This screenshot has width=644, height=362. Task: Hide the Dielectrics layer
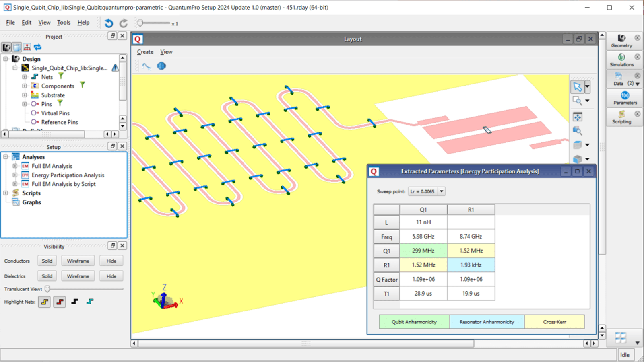pyautogui.click(x=111, y=276)
